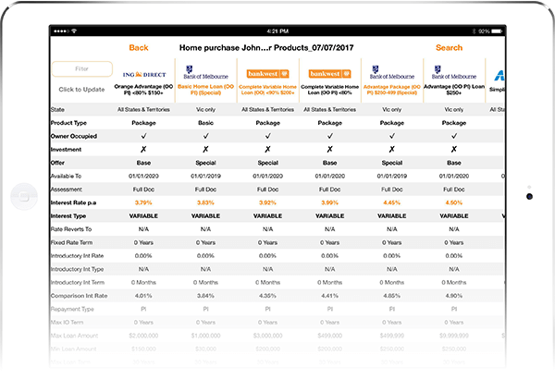Tap the Basic product type cell

coord(205,123)
